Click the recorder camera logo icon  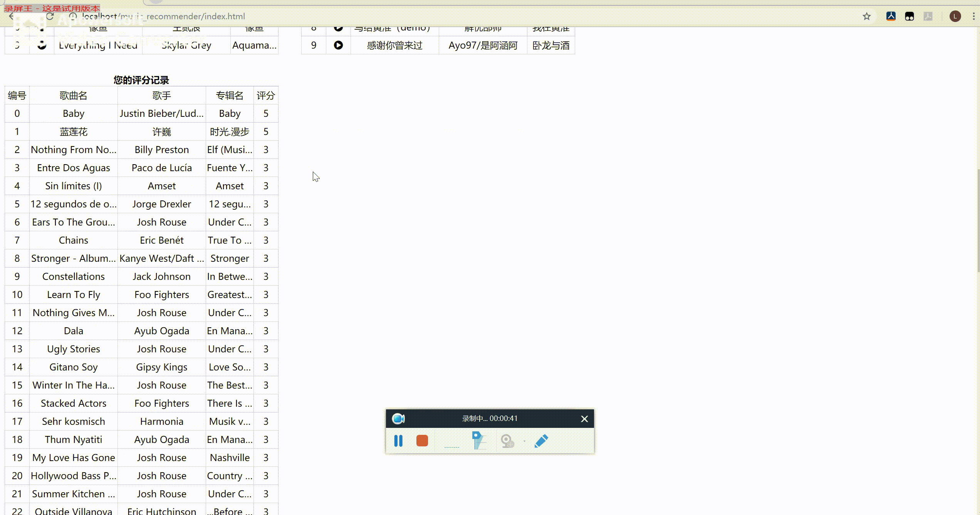(398, 419)
